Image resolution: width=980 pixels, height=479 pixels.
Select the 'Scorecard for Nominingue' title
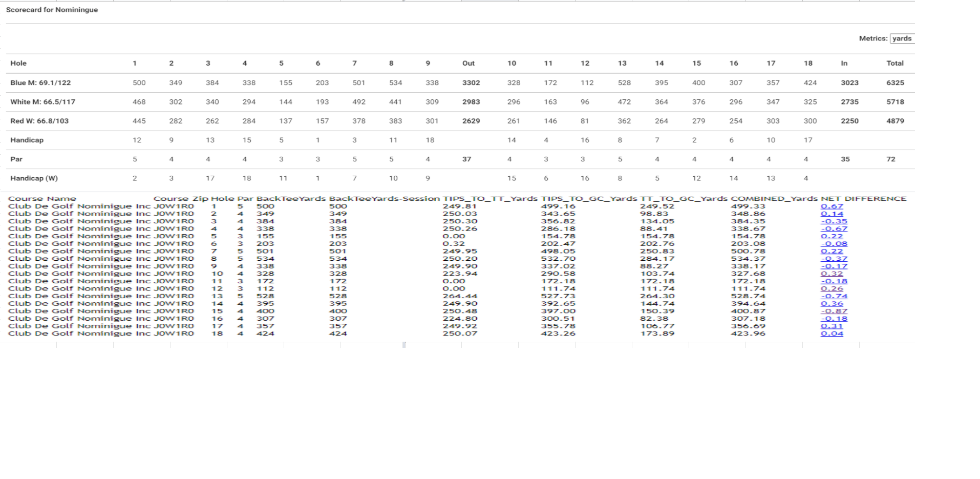[52, 10]
